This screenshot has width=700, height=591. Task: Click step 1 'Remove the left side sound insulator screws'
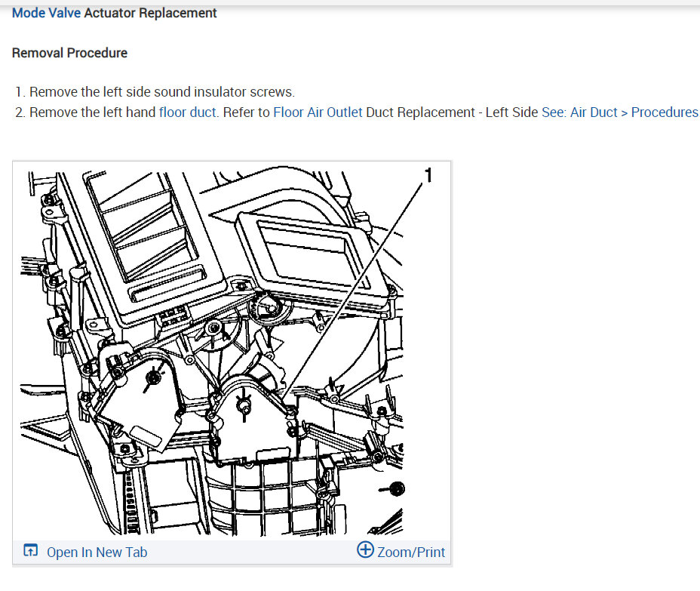(x=161, y=92)
